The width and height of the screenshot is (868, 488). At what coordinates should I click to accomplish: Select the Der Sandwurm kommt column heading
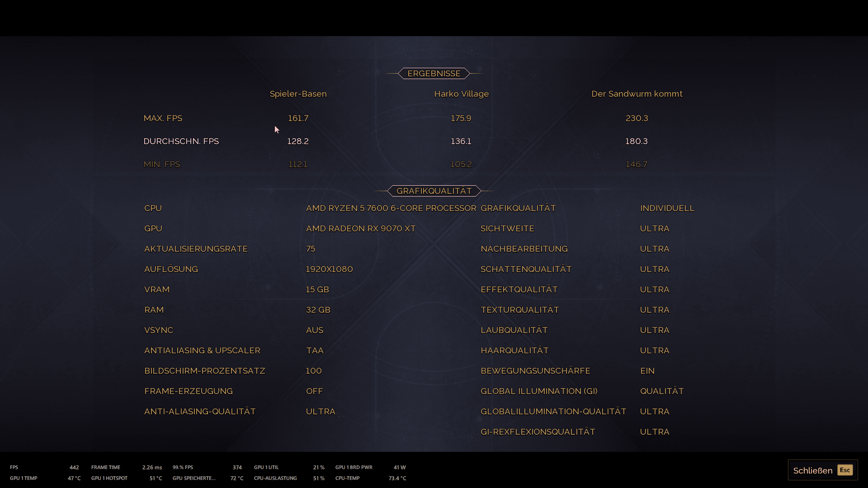click(637, 94)
